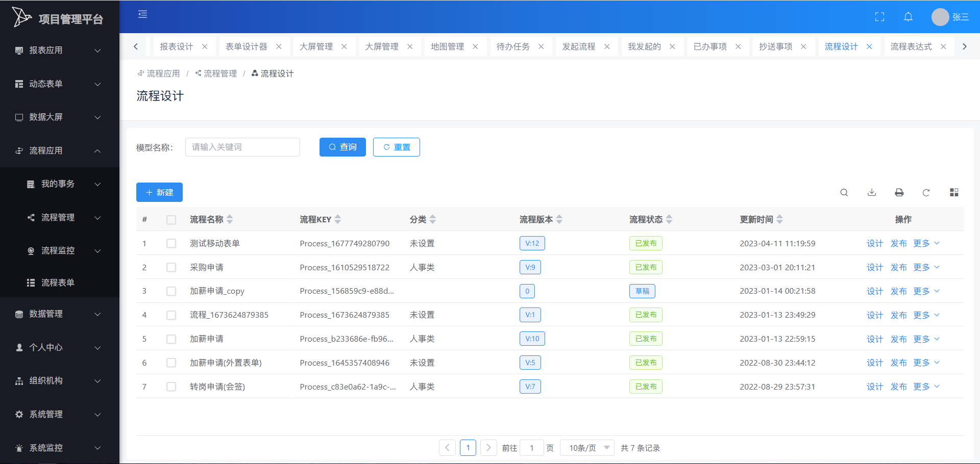Check the row for 加薪申请_copy
This screenshot has height=464, width=980.
click(x=171, y=291)
